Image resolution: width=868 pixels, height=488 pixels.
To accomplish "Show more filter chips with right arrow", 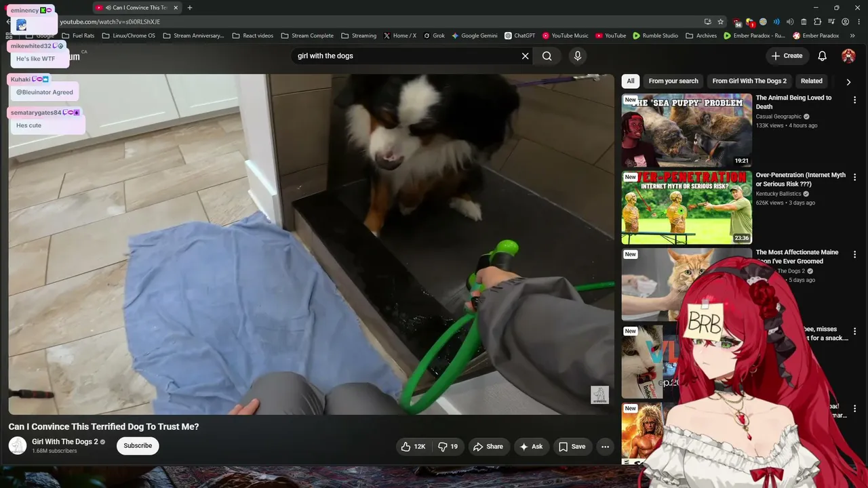I will coord(848,82).
